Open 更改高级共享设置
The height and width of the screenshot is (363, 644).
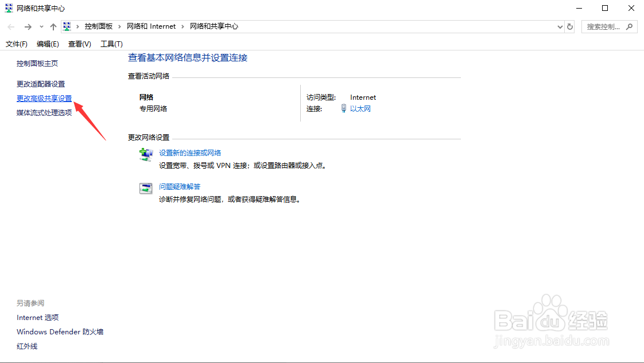[44, 98]
